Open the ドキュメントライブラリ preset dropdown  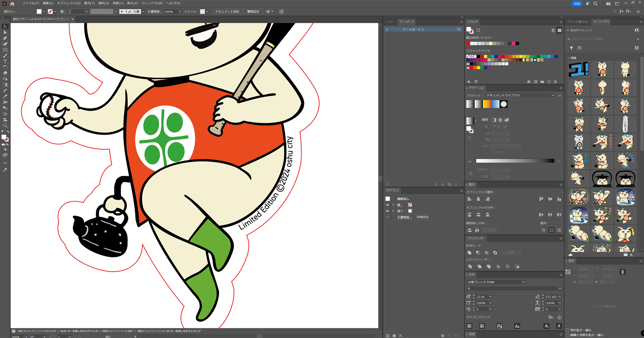pos(520,95)
